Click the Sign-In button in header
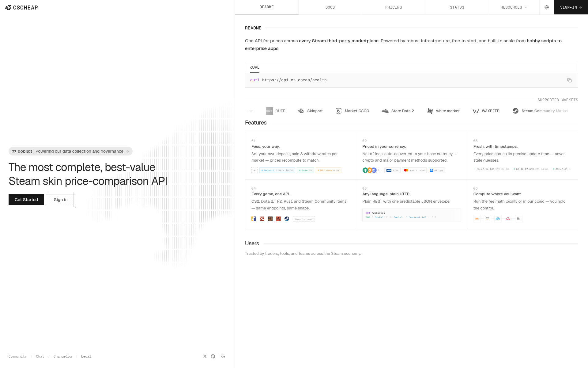The image size is (588, 368). [x=571, y=7]
